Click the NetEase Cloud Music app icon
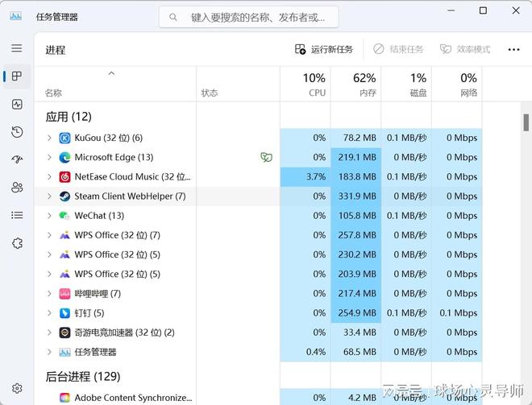Screen dimensions: 532x405 pos(64,177)
